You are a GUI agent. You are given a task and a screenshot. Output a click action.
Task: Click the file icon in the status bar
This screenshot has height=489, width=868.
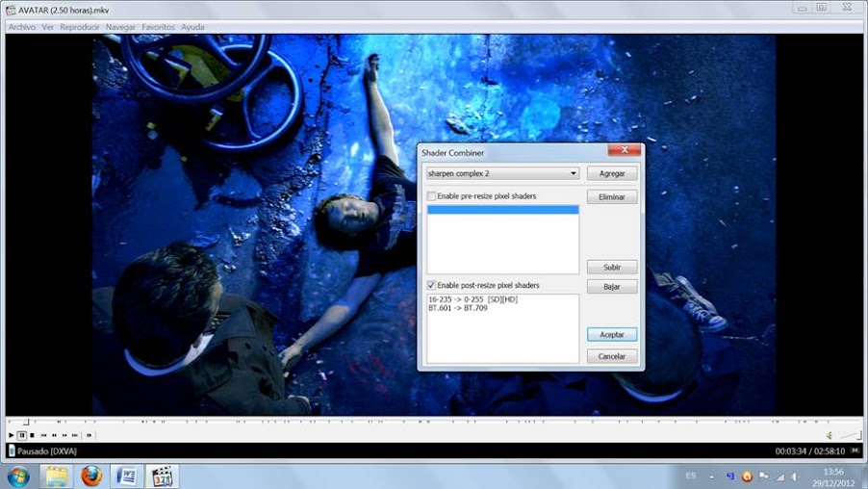(x=12, y=450)
